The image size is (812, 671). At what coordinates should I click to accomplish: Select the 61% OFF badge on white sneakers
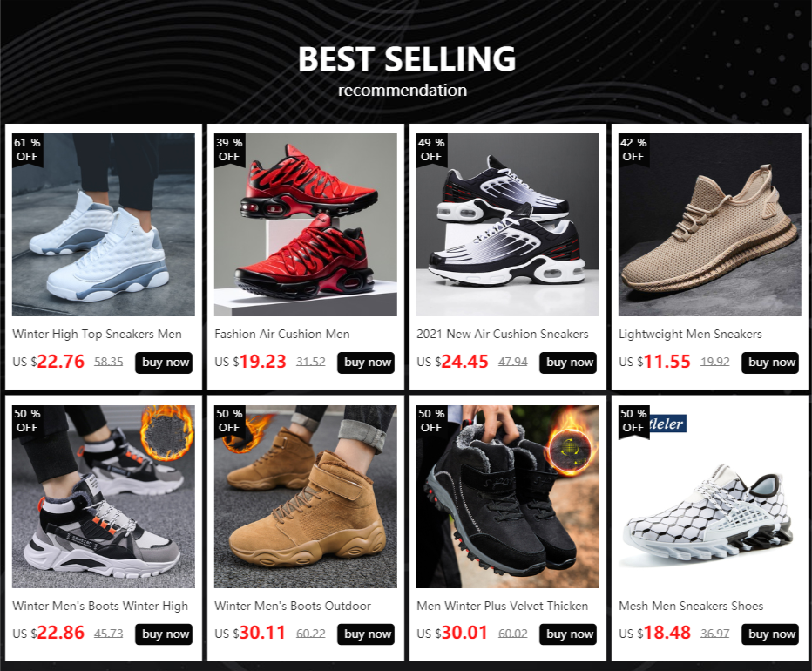(28, 150)
